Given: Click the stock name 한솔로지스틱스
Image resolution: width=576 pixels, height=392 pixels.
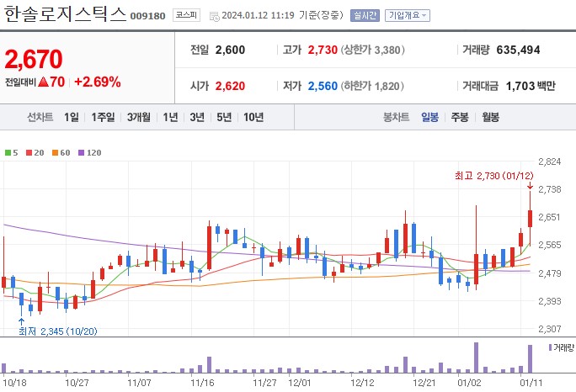Looking at the screenshot, I should pyautogui.click(x=66, y=14).
